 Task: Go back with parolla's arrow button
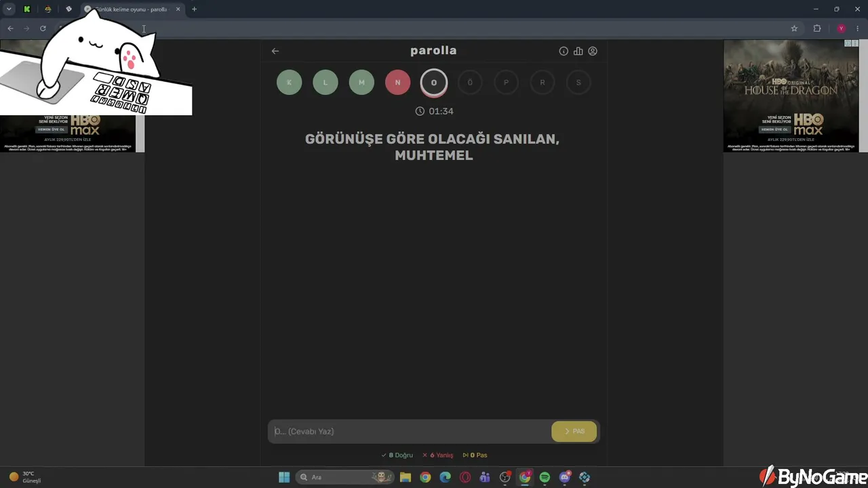click(275, 51)
